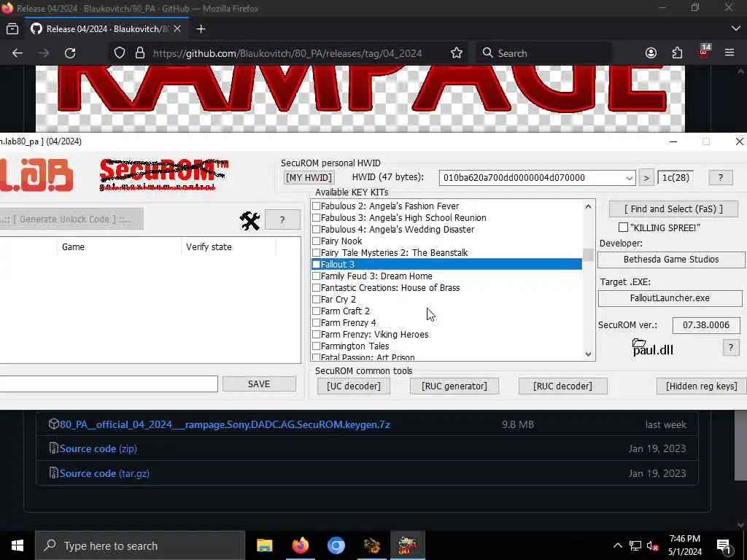
Task: Show hidden system tray icons
Action: [x=617, y=545]
